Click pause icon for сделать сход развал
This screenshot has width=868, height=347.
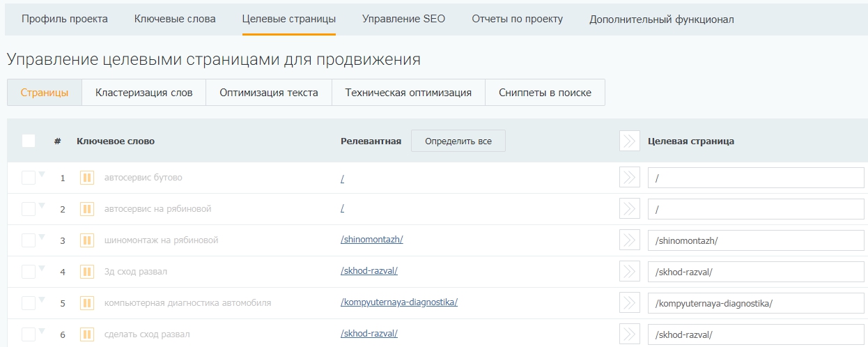(87, 334)
